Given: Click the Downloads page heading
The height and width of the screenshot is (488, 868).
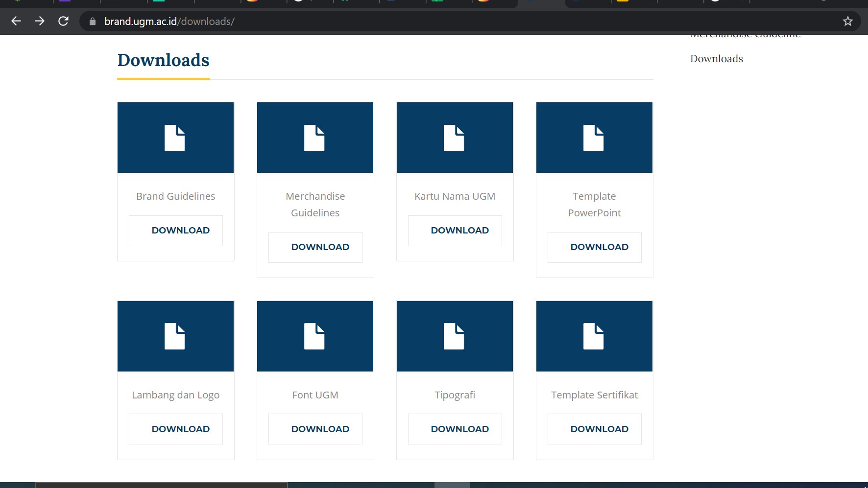Looking at the screenshot, I should click(164, 60).
